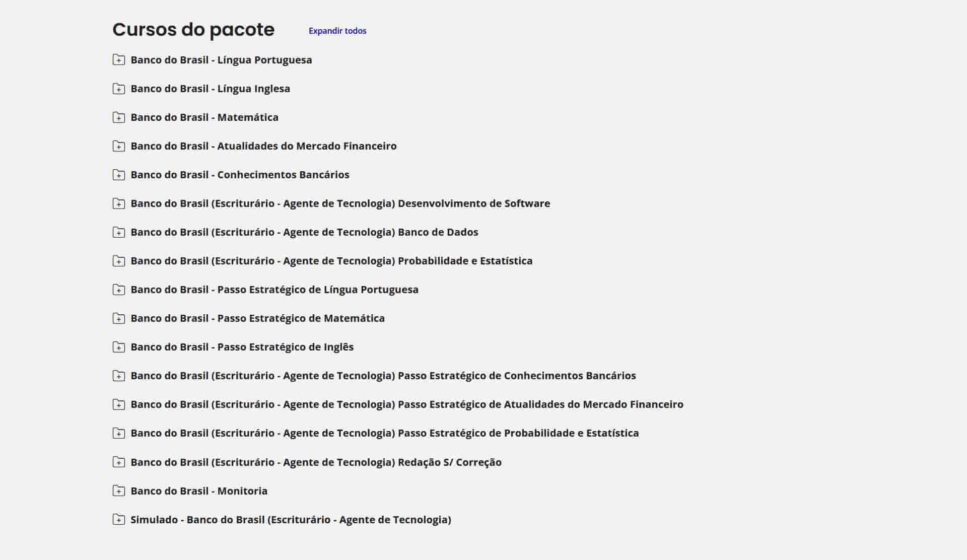This screenshot has height=560, width=967.
Task: Click folder icon beside Simulado Banco do Brasil
Action: point(118,520)
